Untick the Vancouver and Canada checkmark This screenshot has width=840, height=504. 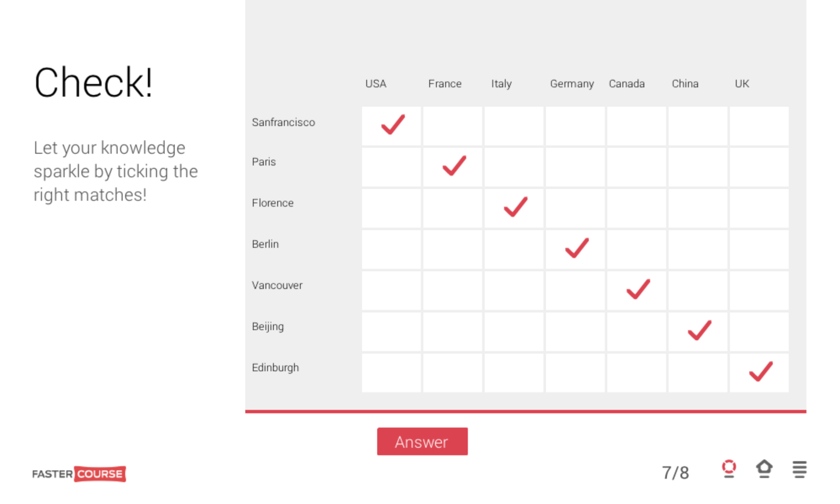636,290
